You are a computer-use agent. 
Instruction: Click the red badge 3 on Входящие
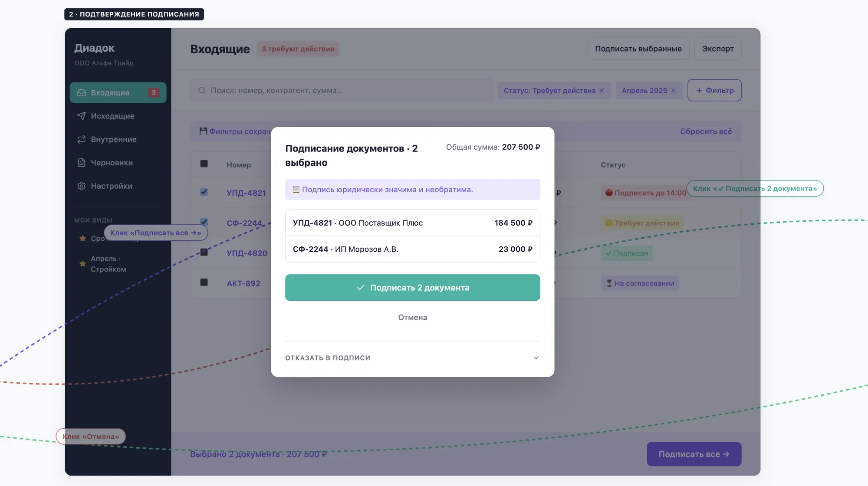click(153, 92)
